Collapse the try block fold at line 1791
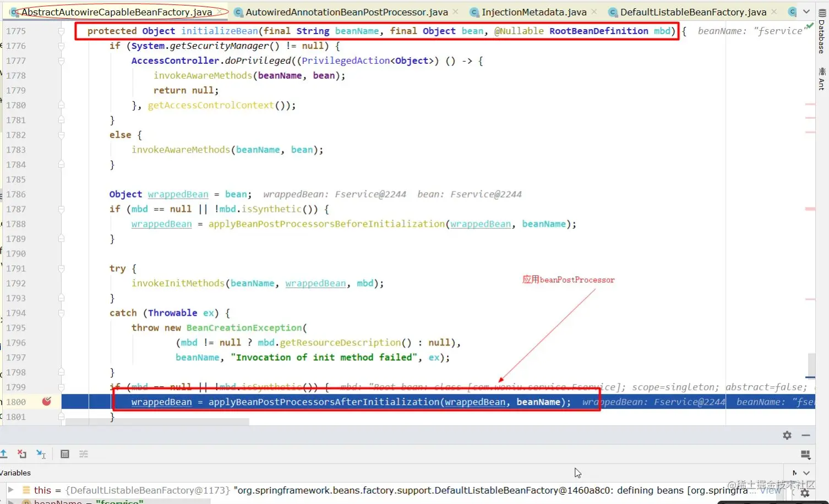The height and width of the screenshot is (504, 829). pos(61,269)
